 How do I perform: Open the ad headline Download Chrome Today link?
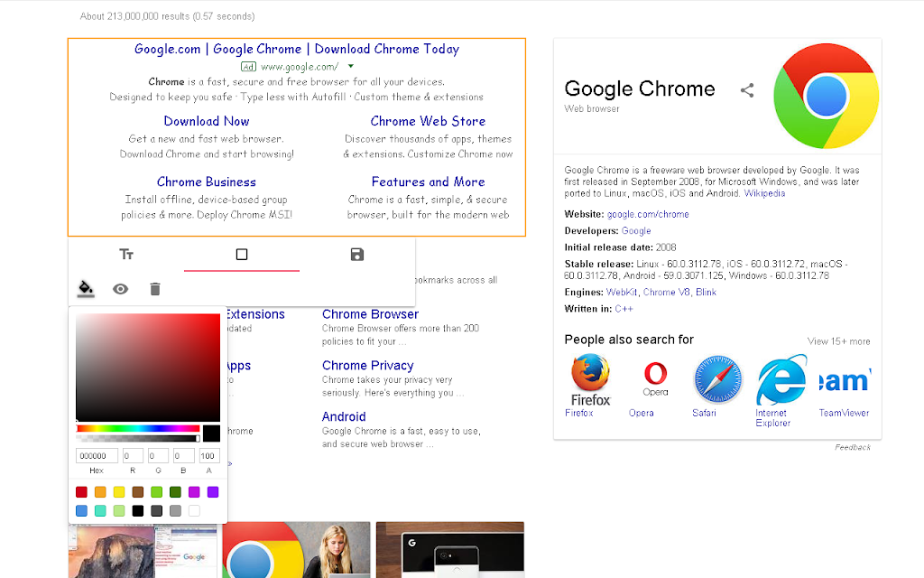(296, 49)
